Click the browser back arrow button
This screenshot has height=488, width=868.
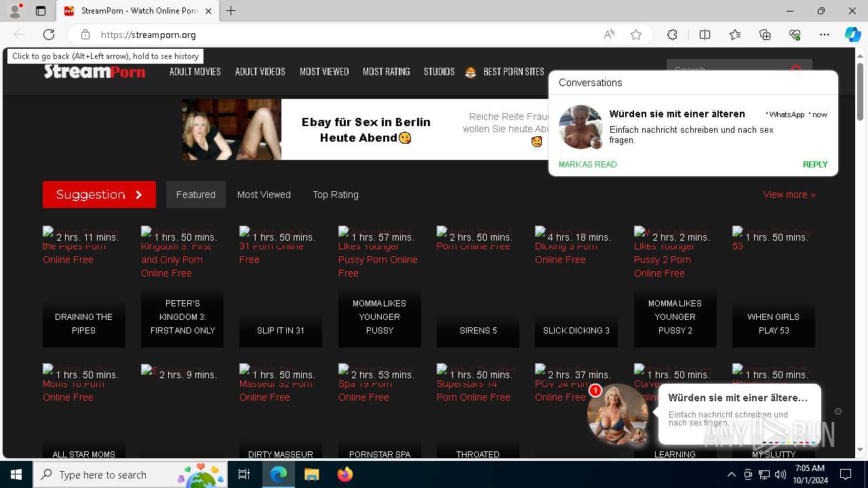click(x=19, y=35)
